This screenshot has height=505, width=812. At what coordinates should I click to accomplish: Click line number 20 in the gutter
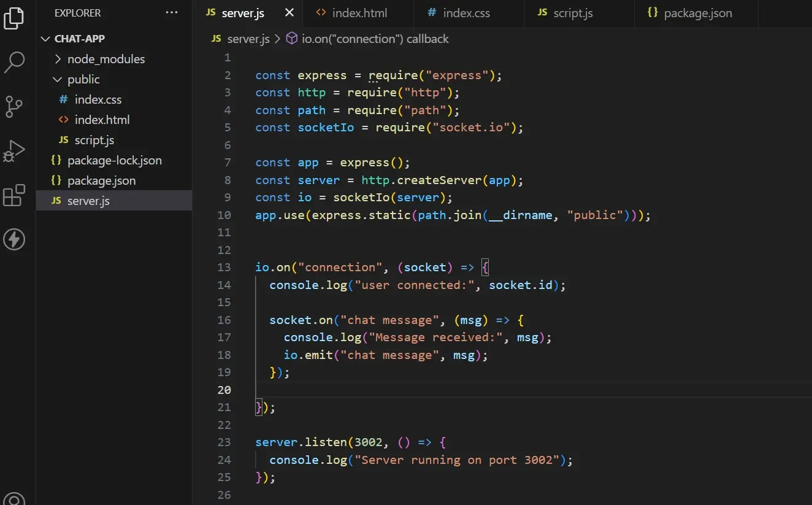[x=224, y=390]
